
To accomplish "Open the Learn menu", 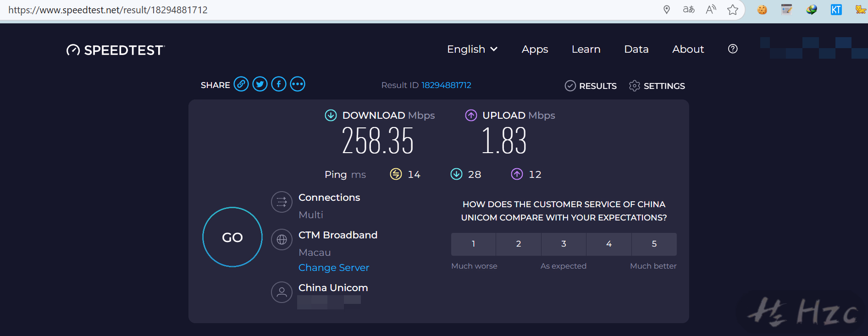I will point(586,49).
